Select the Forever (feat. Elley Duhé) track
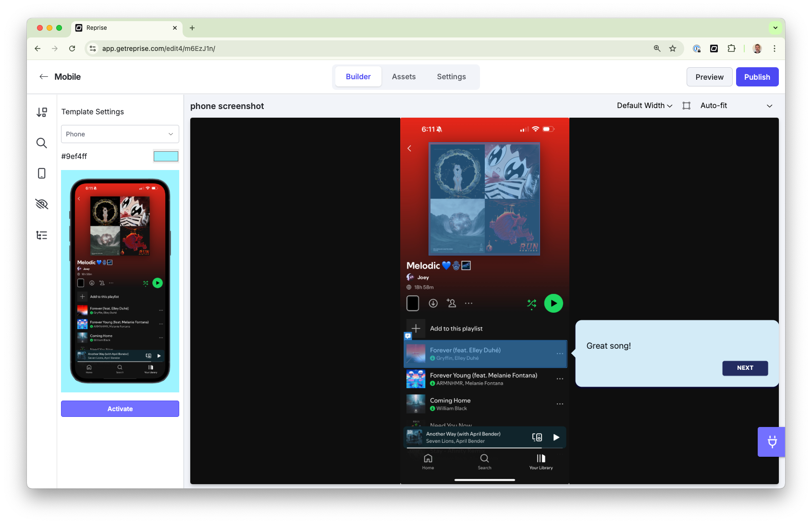 pyautogui.click(x=485, y=354)
